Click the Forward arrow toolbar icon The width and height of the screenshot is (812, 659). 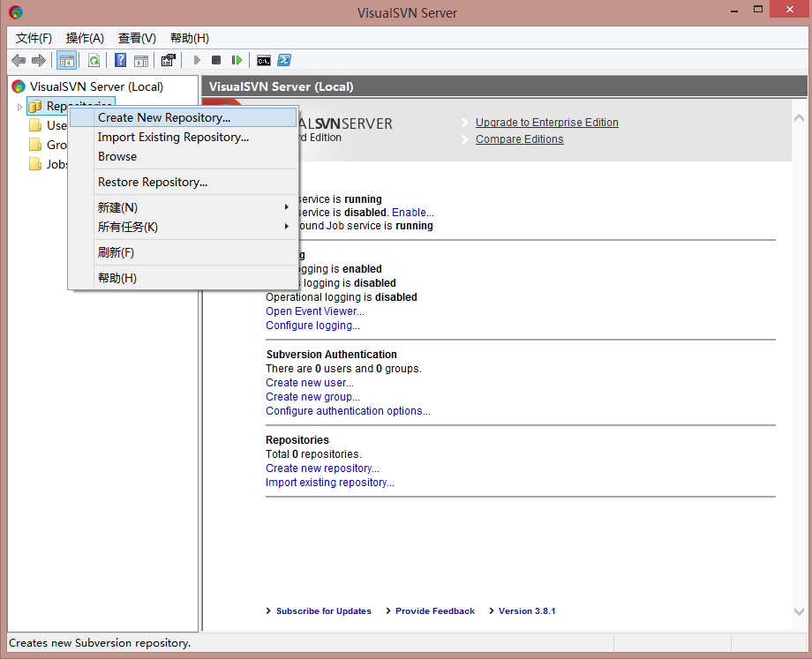point(39,61)
